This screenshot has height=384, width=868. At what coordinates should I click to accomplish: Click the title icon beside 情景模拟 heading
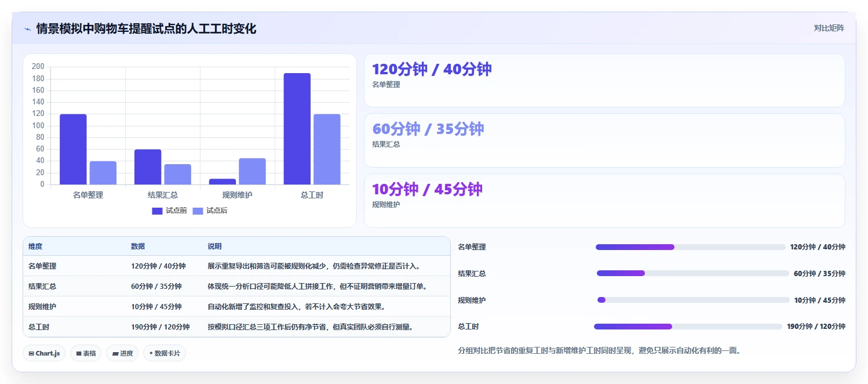tap(27, 29)
